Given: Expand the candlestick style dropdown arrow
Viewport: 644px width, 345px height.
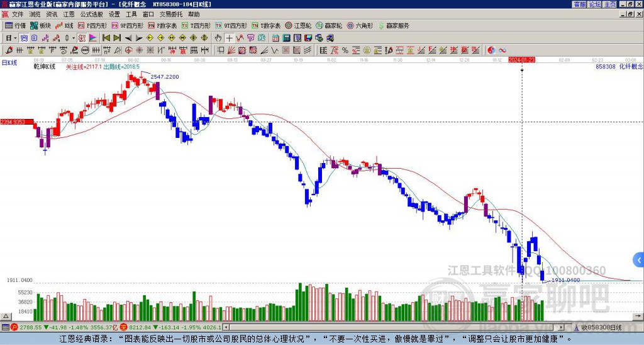Looking at the screenshot, I should coord(74,38).
